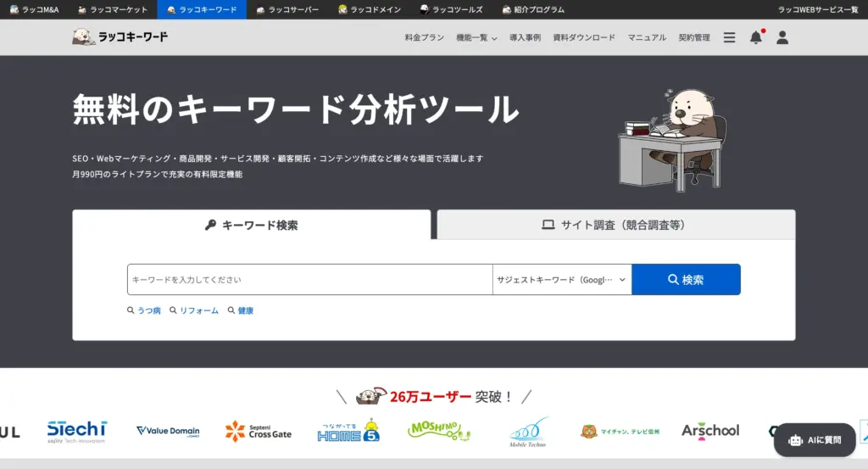The image size is (868, 469).
Task: Click the otter at desk illustration
Action: tap(671, 140)
